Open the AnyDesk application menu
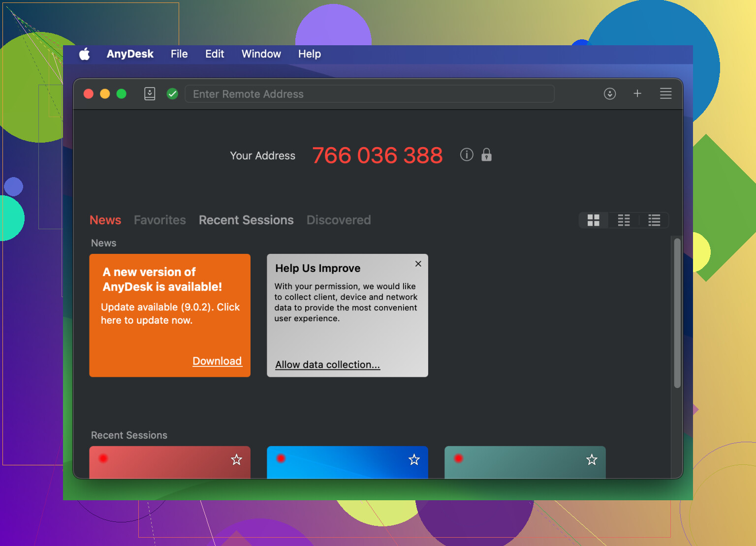 [130, 54]
